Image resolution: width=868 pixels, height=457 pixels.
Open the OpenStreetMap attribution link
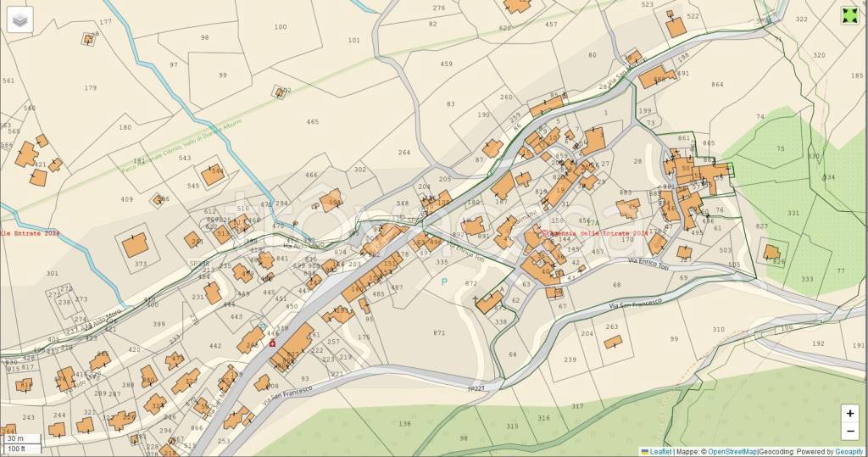point(732,452)
